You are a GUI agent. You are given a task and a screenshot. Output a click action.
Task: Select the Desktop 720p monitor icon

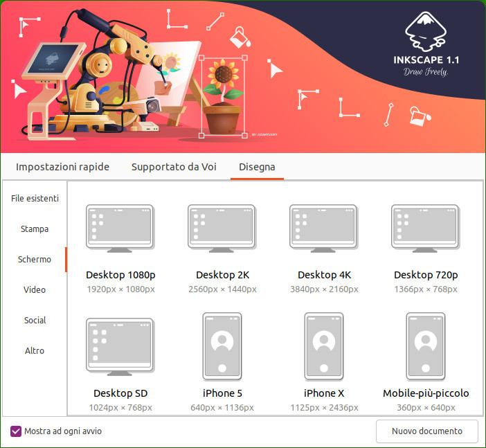425,229
